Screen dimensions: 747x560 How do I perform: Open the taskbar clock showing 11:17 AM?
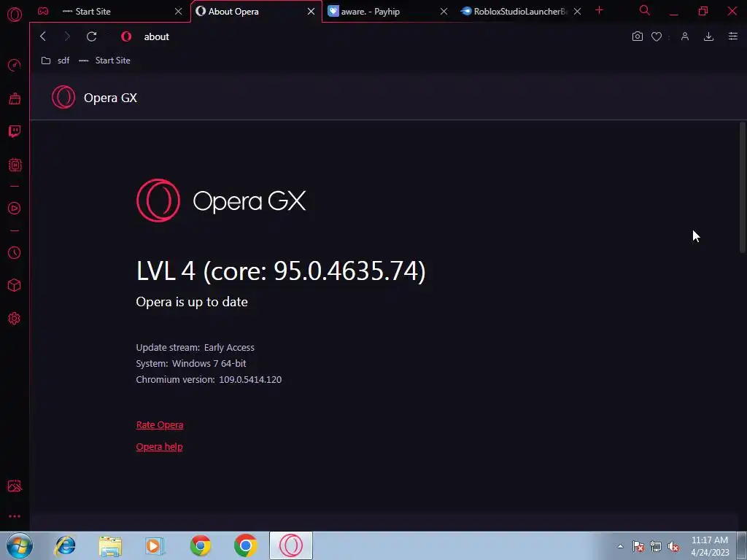[710, 546]
